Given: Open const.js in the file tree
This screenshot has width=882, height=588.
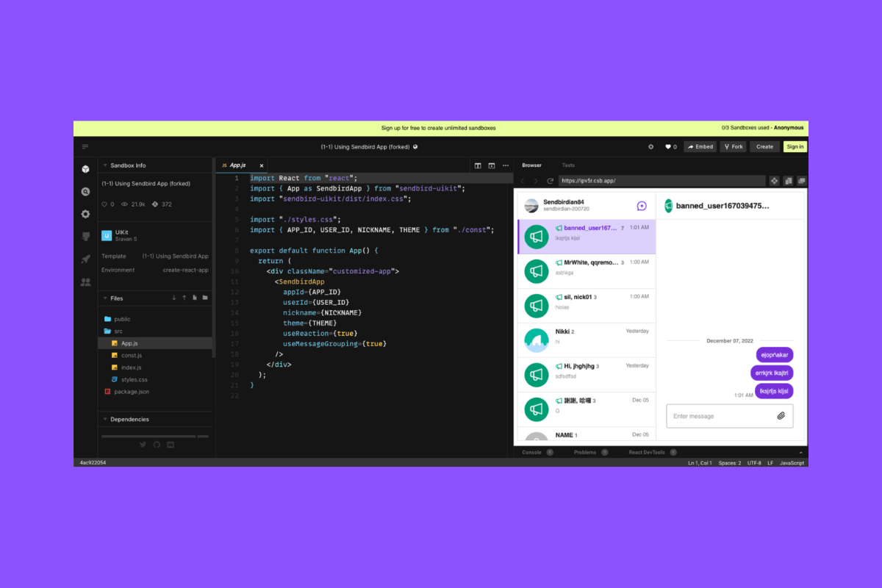Looking at the screenshot, I should [x=155, y=356].
